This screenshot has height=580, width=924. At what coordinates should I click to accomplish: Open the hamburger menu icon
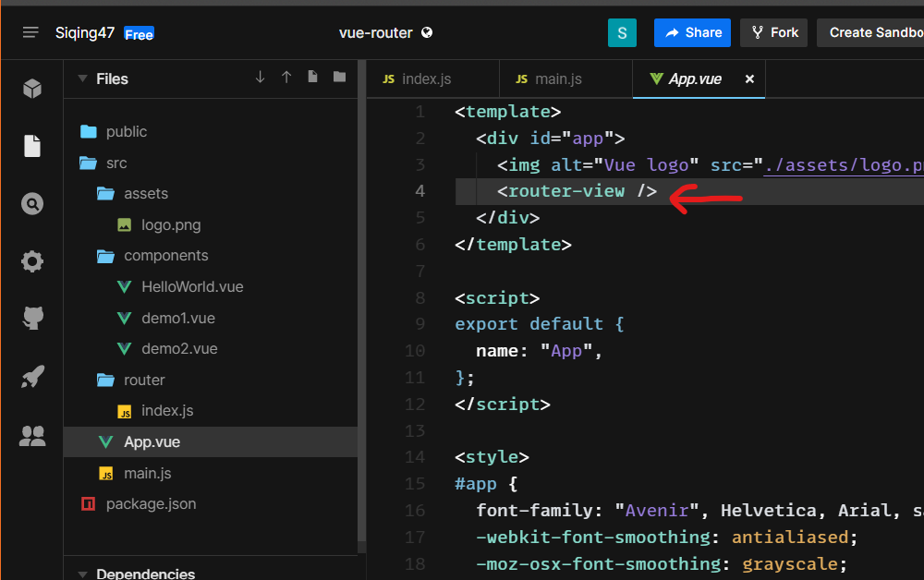[x=30, y=32]
